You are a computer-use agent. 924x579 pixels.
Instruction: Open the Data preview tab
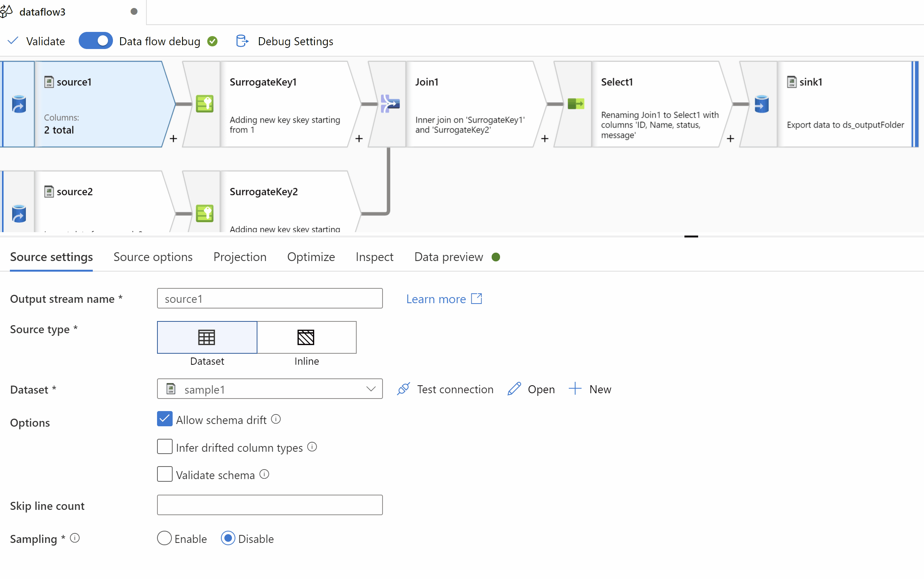(x=448, y=256)
